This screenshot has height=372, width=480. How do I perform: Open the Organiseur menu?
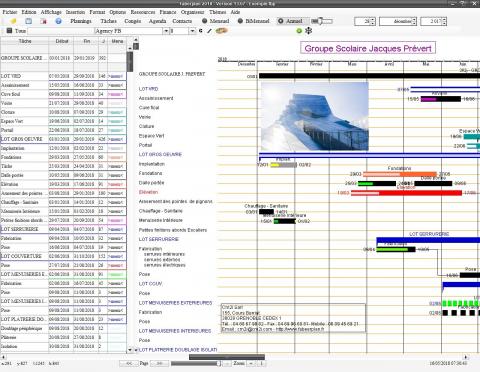click(x=192, y=12)
